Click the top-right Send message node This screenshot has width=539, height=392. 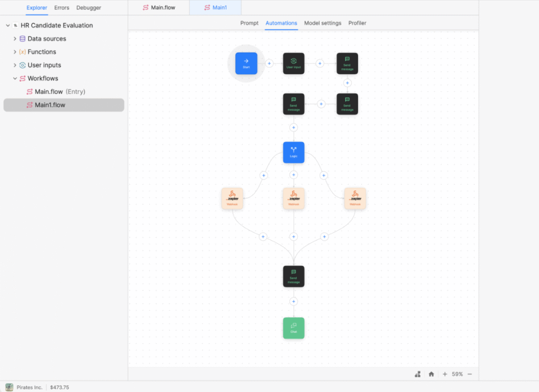pyautogui.click(x=347, y=63)
